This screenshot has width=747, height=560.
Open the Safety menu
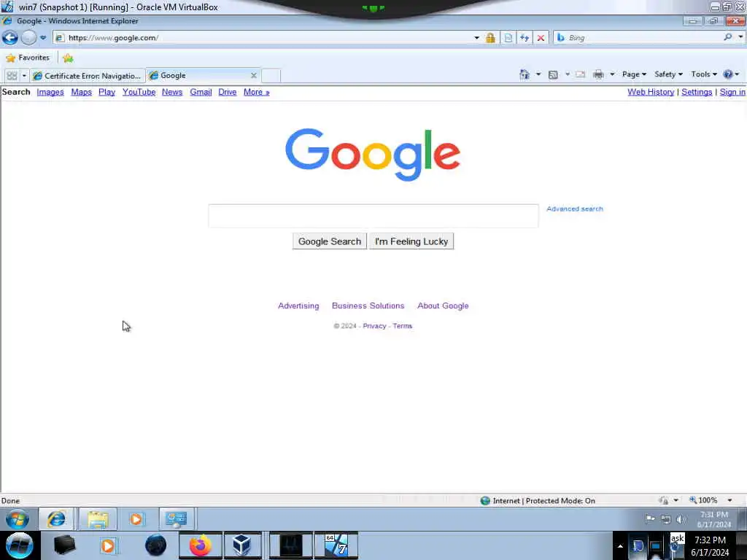(668, 74)
